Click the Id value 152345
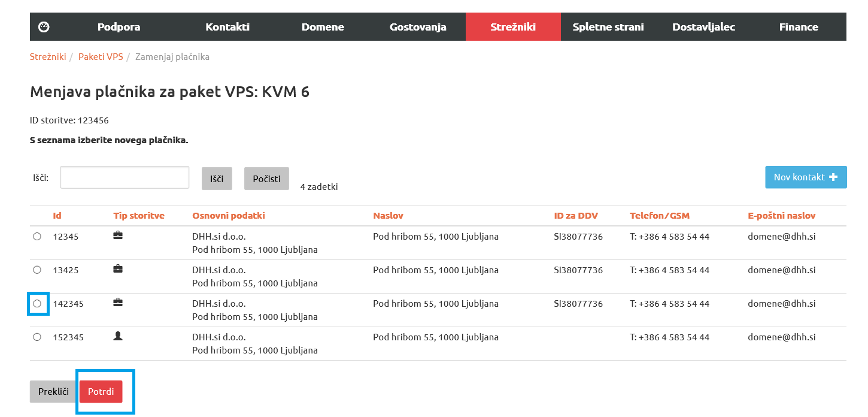 pos(68,337)
